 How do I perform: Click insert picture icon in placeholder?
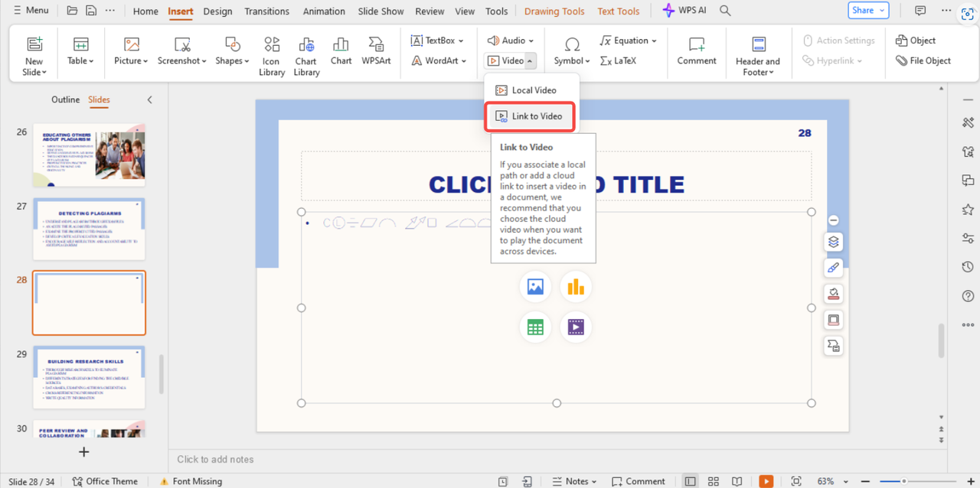(535, 287)
